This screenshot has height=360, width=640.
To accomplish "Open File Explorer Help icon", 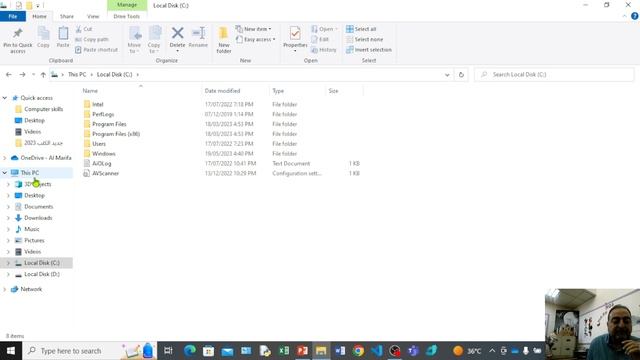I will [634, 16].
